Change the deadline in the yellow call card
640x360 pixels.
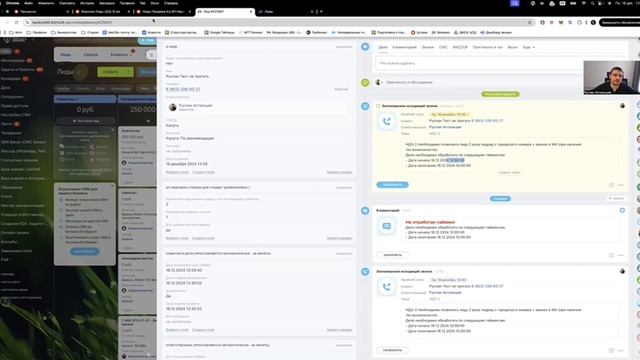tap(449, 114)
